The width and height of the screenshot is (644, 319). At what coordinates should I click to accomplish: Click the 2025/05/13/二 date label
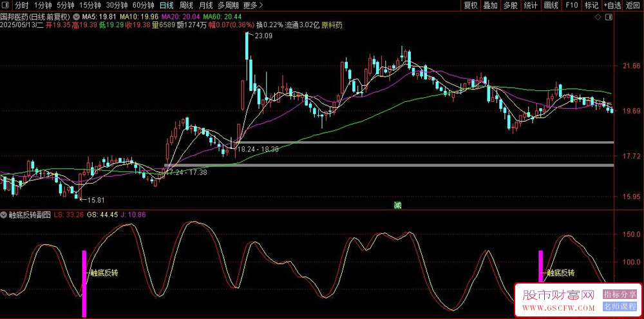[22, 25]
